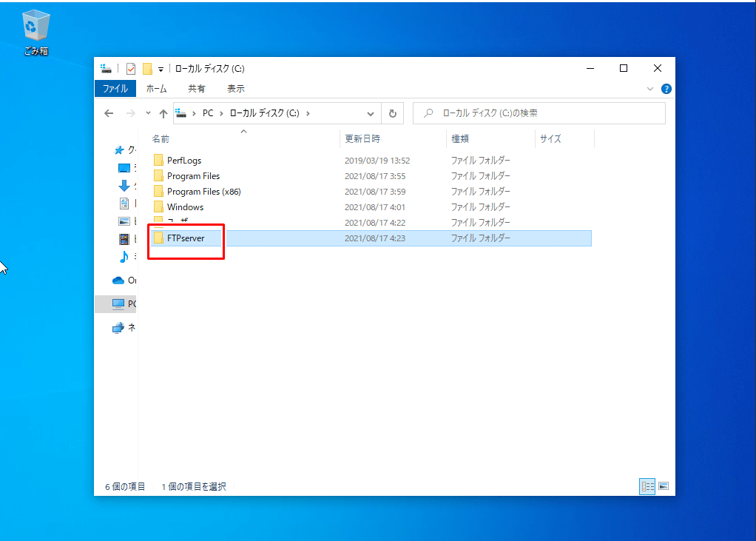This screenshot has width=756, height=541.
Task: Navigate up one level with the up arrow
Action: pyautogui.click(x=162, y=112)
